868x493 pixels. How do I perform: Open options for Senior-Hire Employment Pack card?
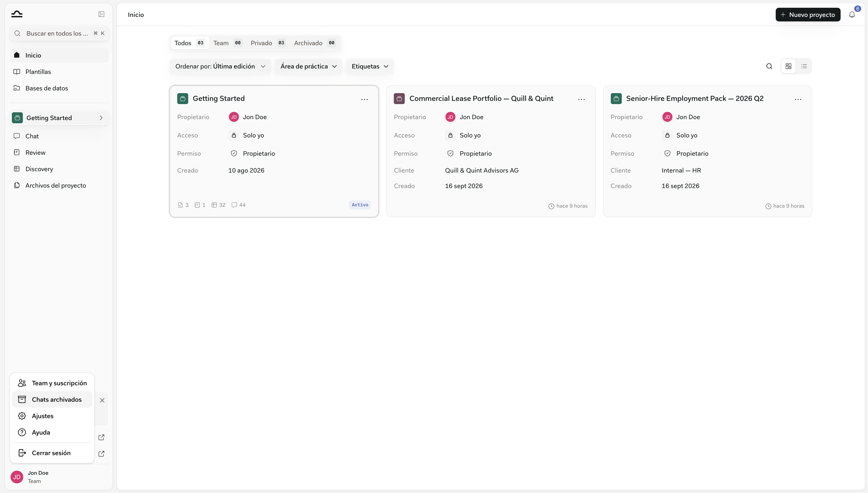point(798,99)
